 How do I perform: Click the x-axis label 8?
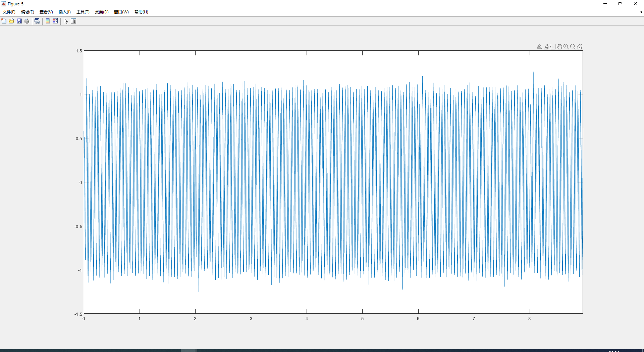coord(530,319)
